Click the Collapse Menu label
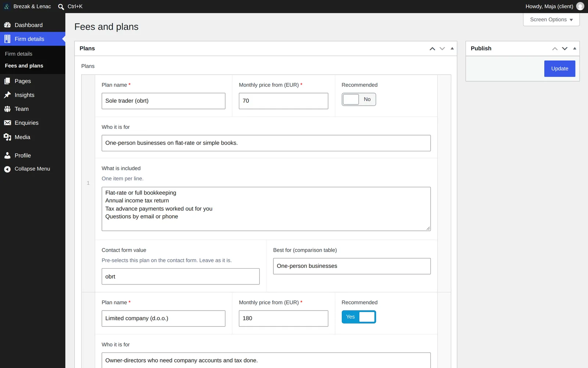This screenshot has height=368, width=588. pyautogui.click(x=32, y=169)
